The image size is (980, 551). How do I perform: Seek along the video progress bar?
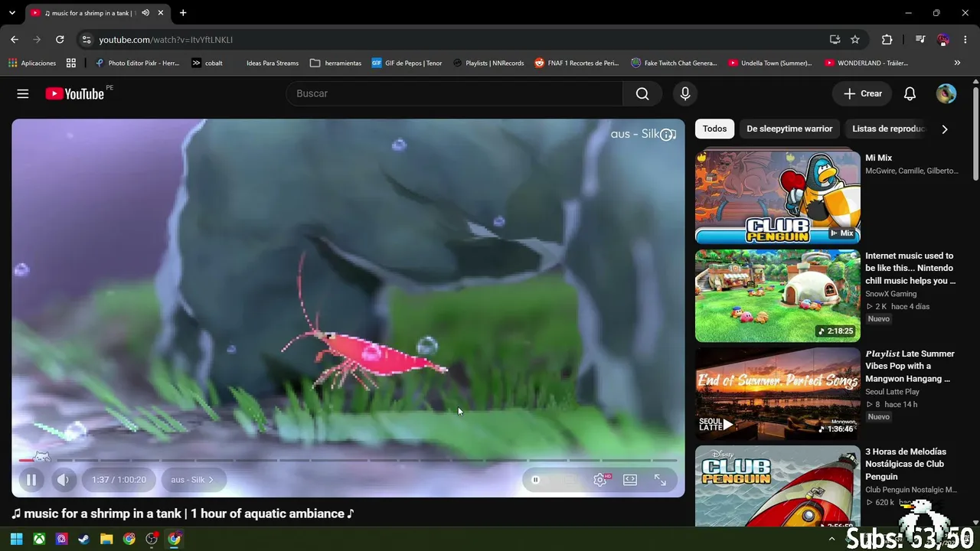[348, 460]
